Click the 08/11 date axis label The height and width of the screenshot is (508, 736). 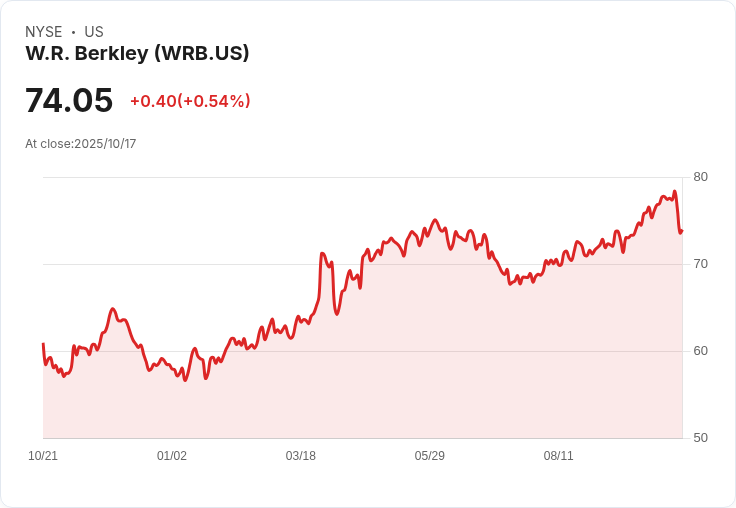point(558,456)
